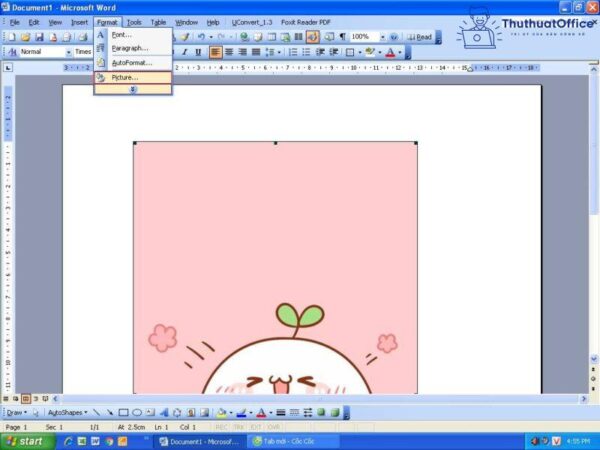Click the Dash Style icon
Screen dimensions: 600x450
point(294,412)
